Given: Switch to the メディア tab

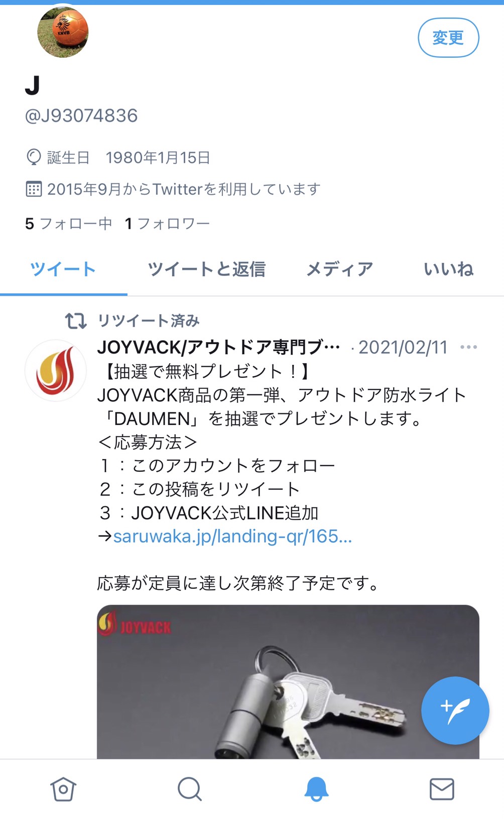Looking at the screenshot, I should [x=340, y=269].
